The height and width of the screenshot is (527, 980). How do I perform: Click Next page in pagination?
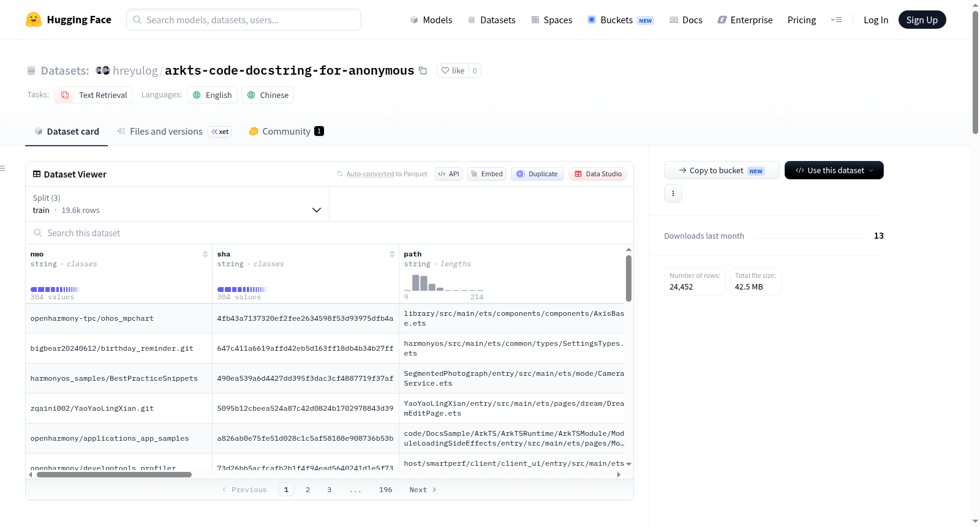tap(423, 490)
